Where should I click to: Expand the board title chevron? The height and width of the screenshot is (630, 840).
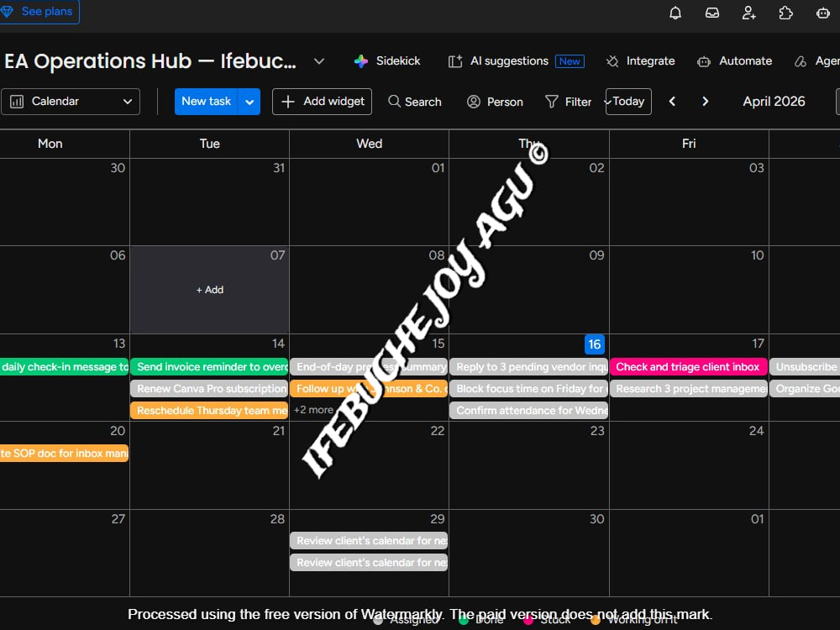[318, 61]
